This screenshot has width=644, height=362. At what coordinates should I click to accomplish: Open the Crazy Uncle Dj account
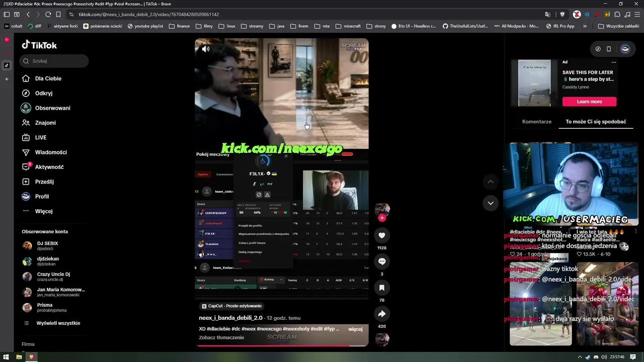53,277
